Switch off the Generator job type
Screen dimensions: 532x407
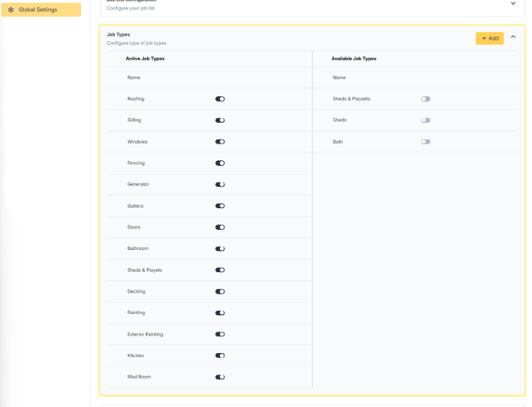click(220, 185)
